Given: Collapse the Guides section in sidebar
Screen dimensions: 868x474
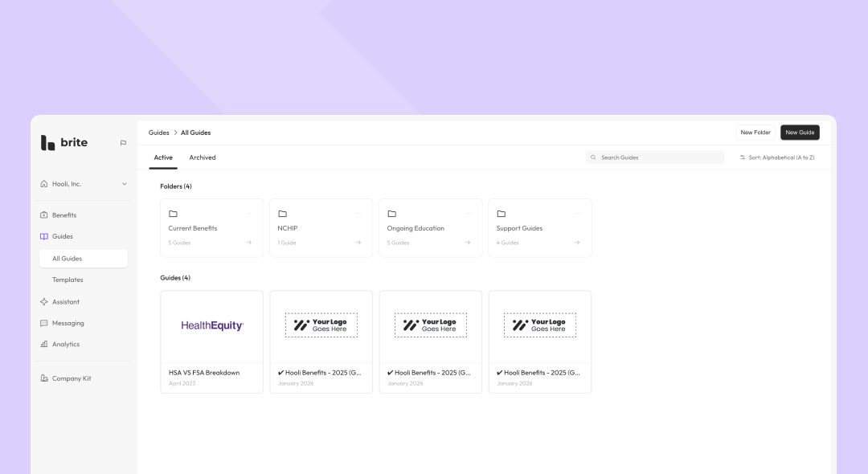Looking at the screenshot, I should tap(62, 236).
